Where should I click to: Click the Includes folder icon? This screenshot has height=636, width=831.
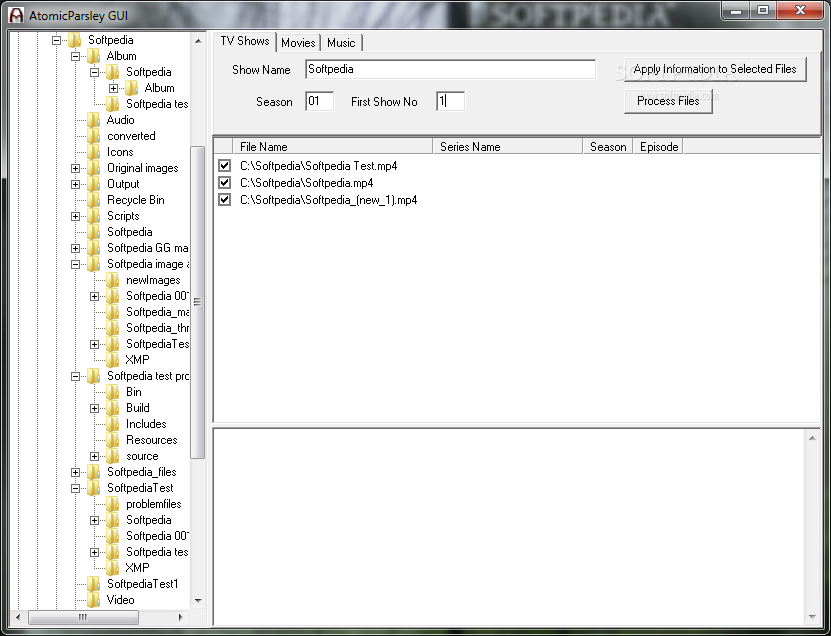pyautogui.click(x=112, y=424)
